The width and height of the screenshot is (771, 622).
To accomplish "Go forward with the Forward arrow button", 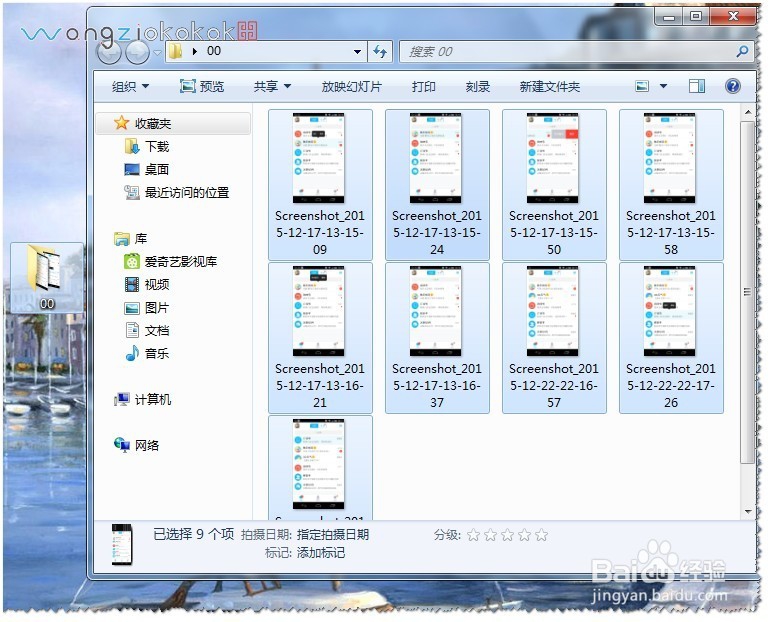I will [137, 52].
